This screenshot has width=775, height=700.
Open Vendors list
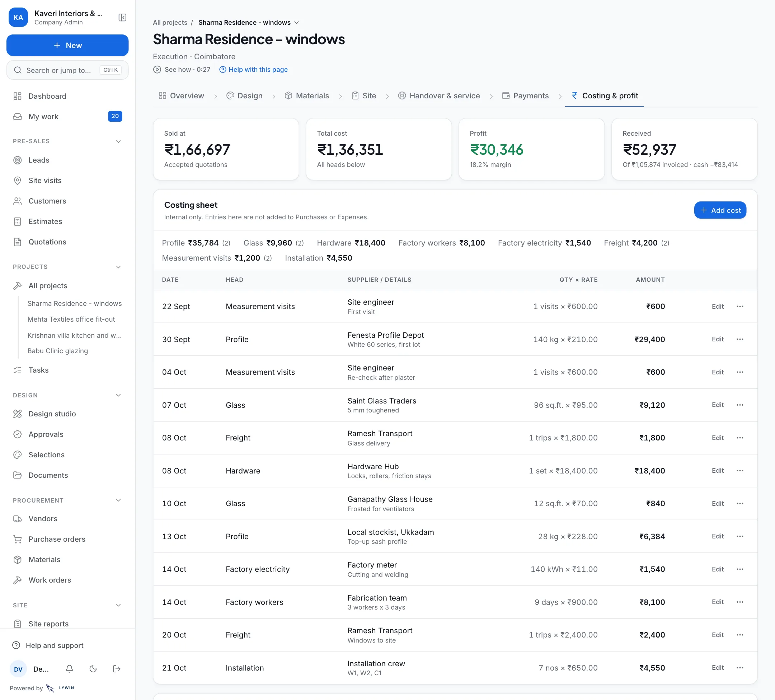pyautogui.click(x=67, y=518)
